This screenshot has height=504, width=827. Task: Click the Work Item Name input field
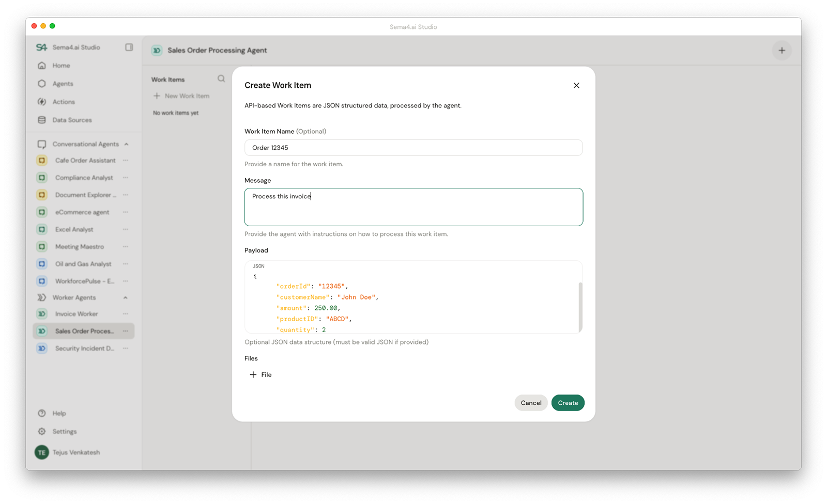(x=413, y=148)
